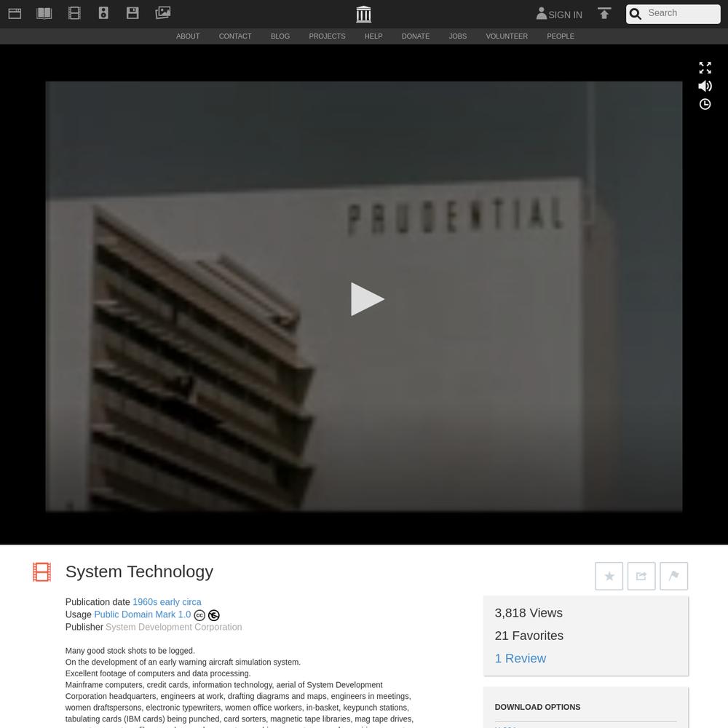Viewport: 728px width, 728px height.
Task: Click the Creative Commons license icon
Action: (199, 615)
